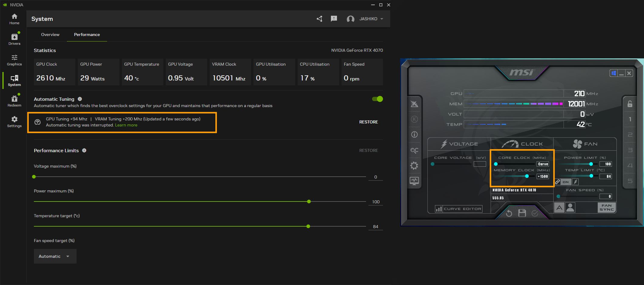
Task: Click the Afterburner profile lock icon
Action: point(630,104)
